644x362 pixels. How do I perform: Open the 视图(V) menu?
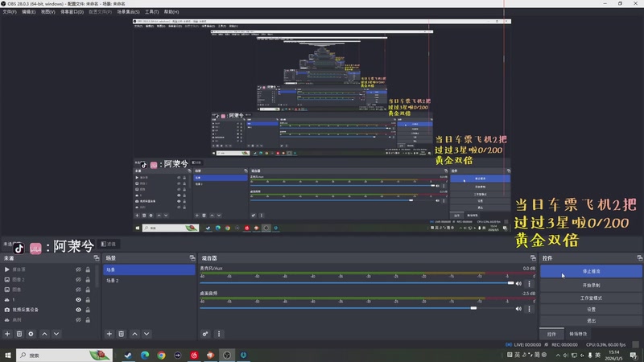[x=47, y=12]
